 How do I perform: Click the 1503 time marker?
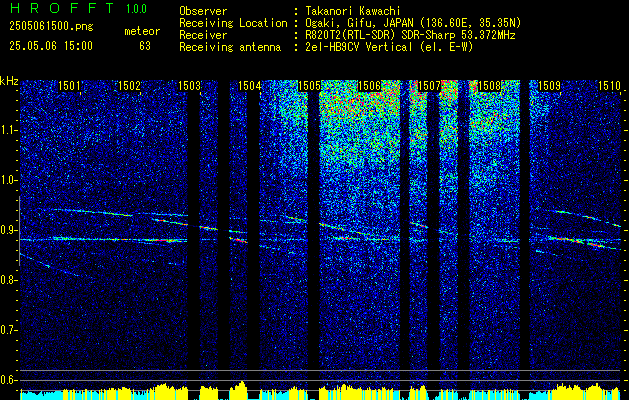(x=189, y=85)
